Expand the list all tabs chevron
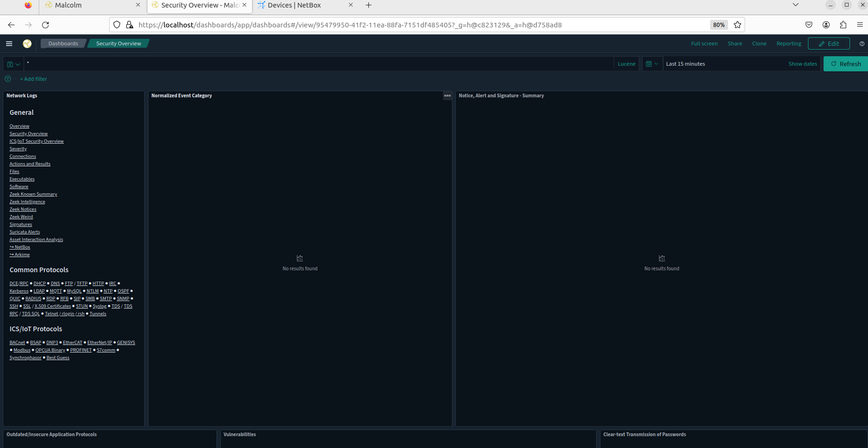The image size is (868, 448). (796, 5)
